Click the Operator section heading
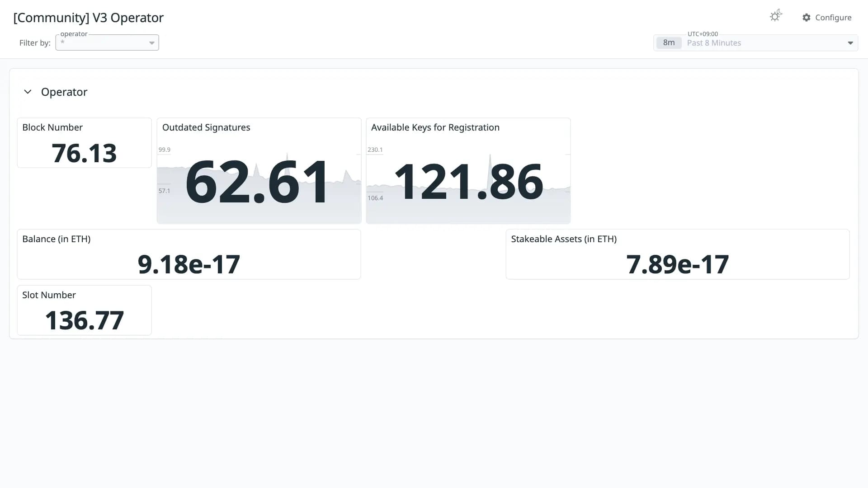The height and width of the screenshot is (488, 868). pyautogui.click(x=64, y=92)
